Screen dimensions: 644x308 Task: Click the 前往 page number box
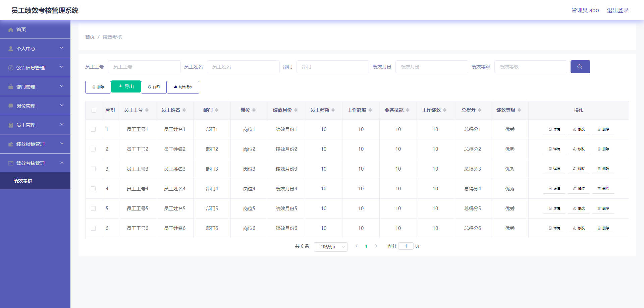pos(406,246)
